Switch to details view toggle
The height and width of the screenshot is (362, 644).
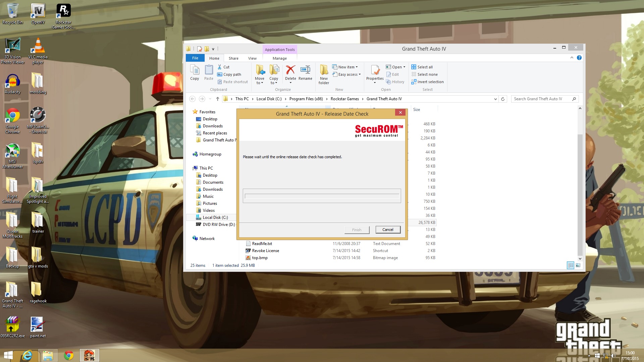570,265
